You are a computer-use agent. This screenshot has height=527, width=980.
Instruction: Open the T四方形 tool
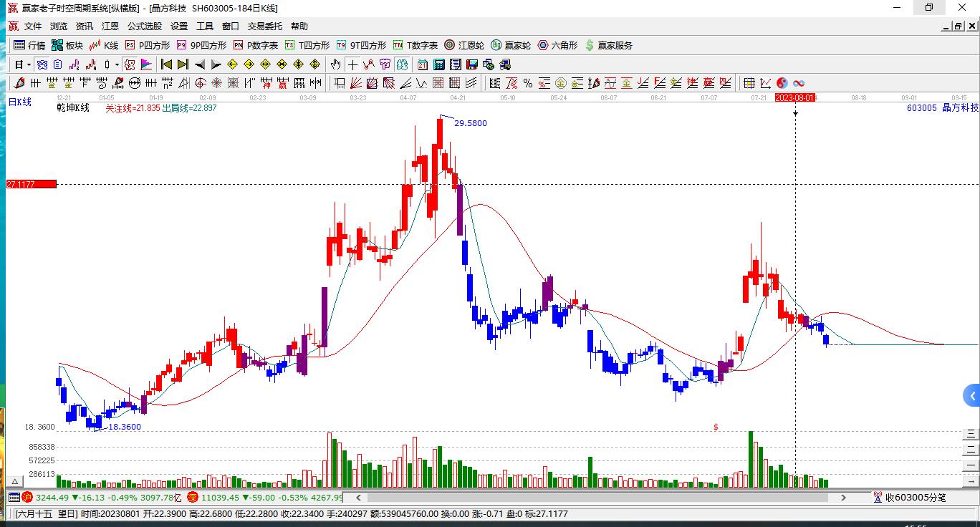(307, 45)
